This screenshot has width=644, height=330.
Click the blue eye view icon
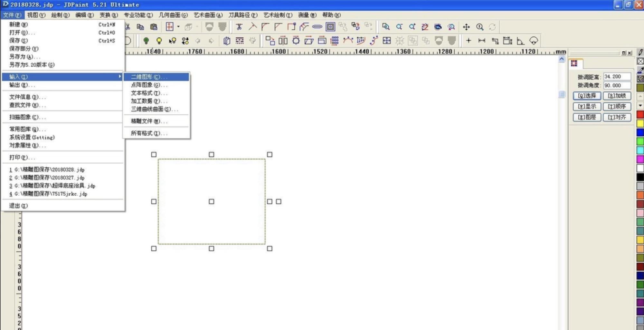click(x=438, y=27)
